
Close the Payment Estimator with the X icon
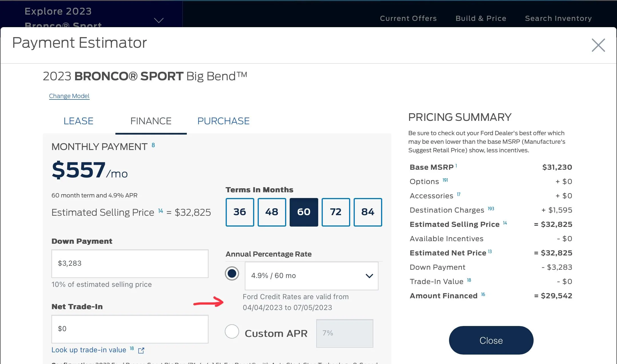[x=598, y=45]
